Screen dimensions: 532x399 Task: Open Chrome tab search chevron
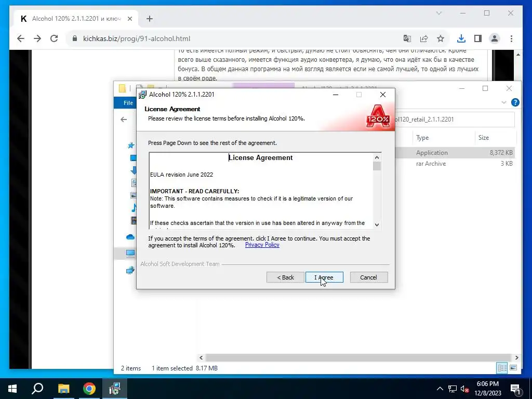[438, 13]
